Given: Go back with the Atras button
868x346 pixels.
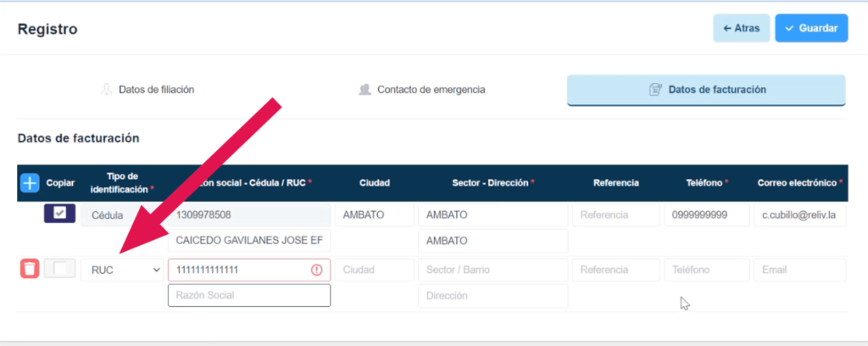Looking at the screenshot, I should pyautogui.click(x=741, y=28).
